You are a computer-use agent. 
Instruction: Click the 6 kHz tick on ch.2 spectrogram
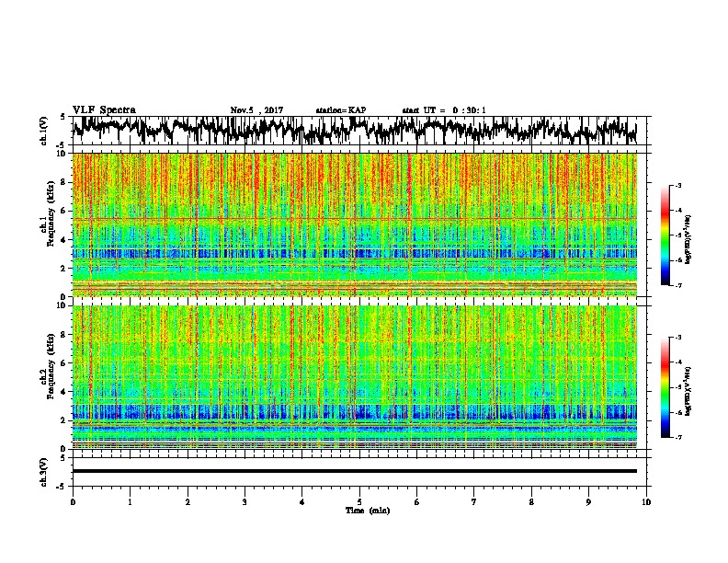pyautogui.click(x=64, y=362)
